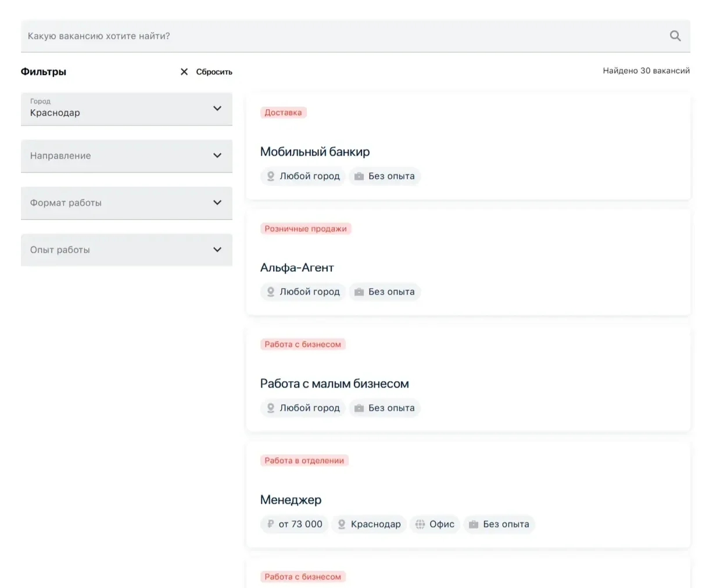
Task: Click location pin icon beside Краснодар tag
Action: tap(342, 524)
